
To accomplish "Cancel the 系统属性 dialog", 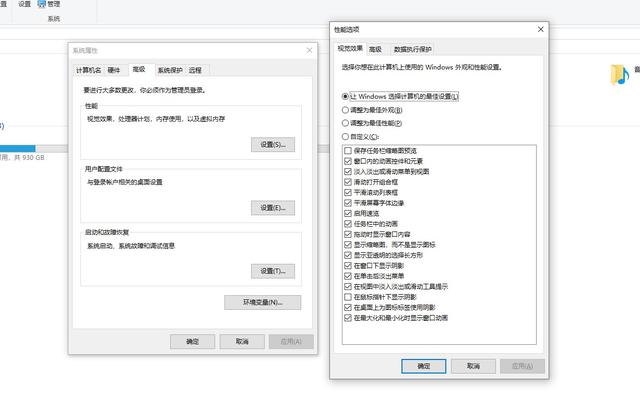I will click(x=242, y=342).
